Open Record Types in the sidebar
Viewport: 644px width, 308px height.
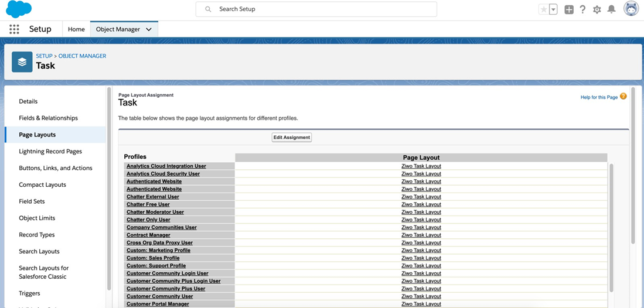36,235
